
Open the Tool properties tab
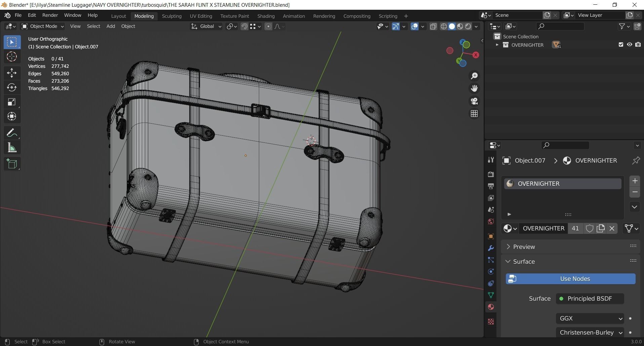pos(491,160)
